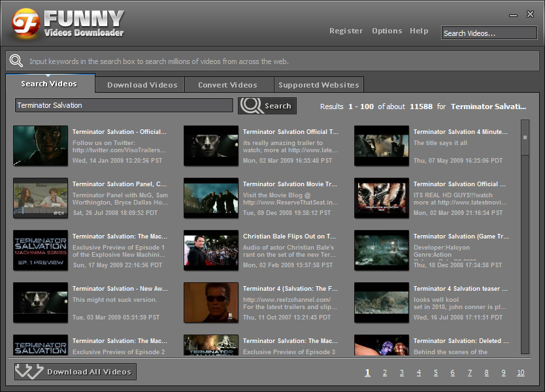Open the Terminator Salvation Panel thumbnail
Screen dimensions: 545x392
pos(41,198)
